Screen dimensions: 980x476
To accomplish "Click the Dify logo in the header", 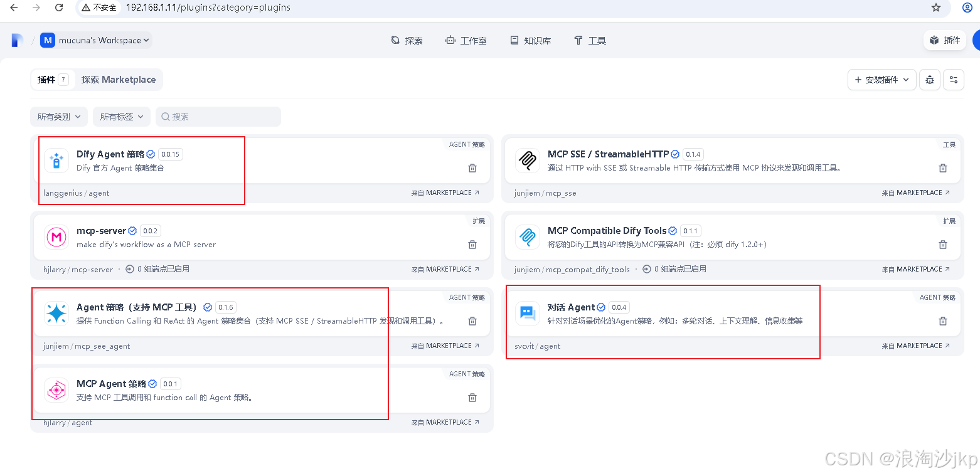I will (x=17, y=40).
